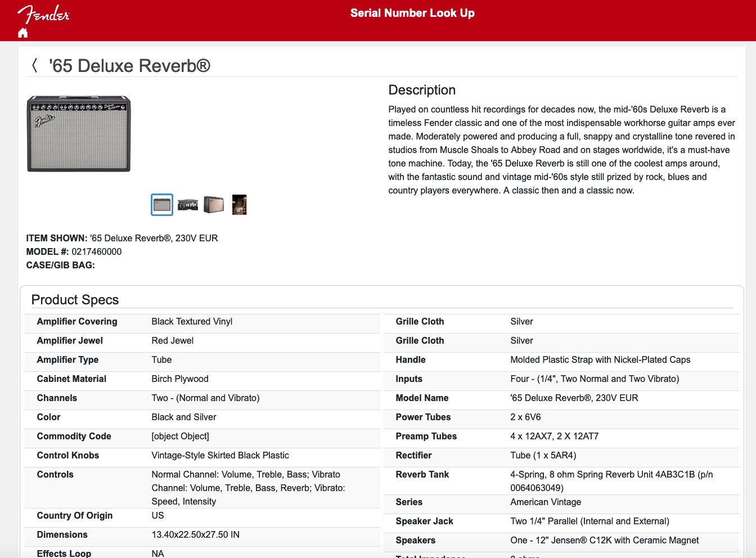Click the Amplifier Type label

coord(67,359)
